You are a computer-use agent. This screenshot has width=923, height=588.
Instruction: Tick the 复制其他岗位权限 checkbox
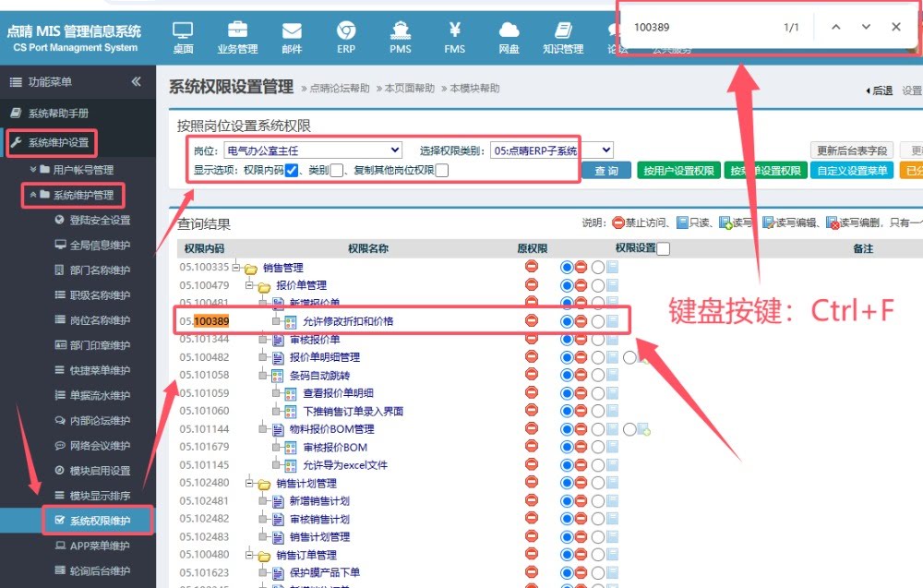coord(442,170)
